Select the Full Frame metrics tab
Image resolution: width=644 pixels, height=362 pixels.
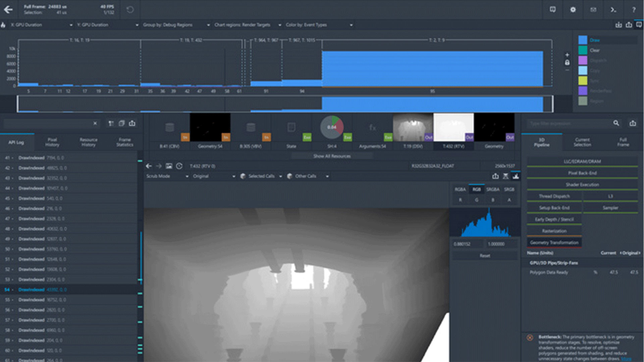pyautogui.click(x=623, y=142)
